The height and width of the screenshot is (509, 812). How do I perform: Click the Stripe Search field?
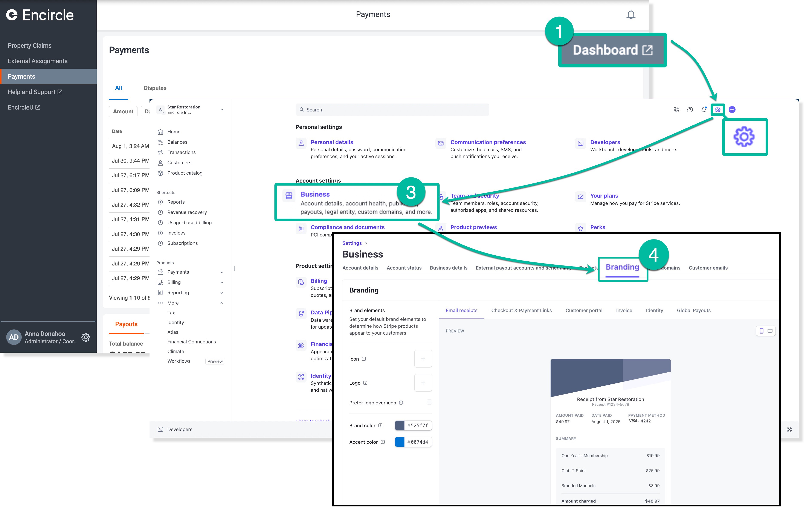392,110
